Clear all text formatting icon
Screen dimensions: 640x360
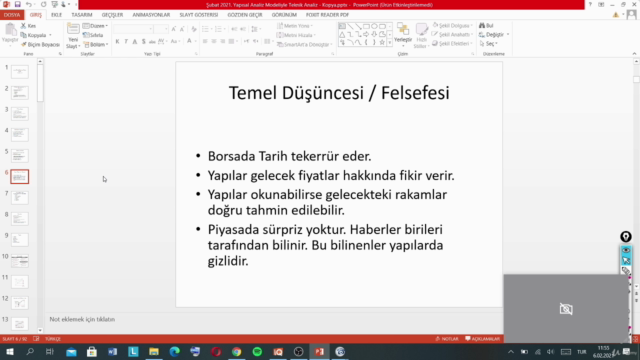tap(194, 29)
